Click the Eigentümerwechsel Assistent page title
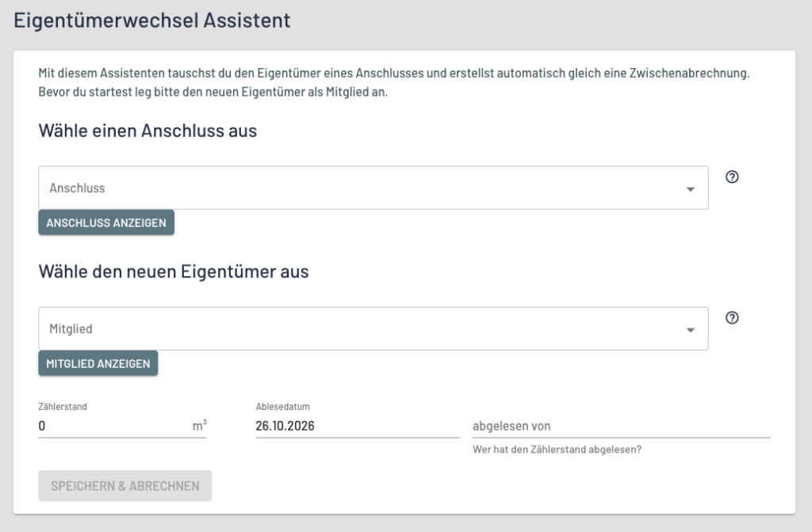This screenshot has width=812, height=532. pyautogui.click(x=152, y=20)
